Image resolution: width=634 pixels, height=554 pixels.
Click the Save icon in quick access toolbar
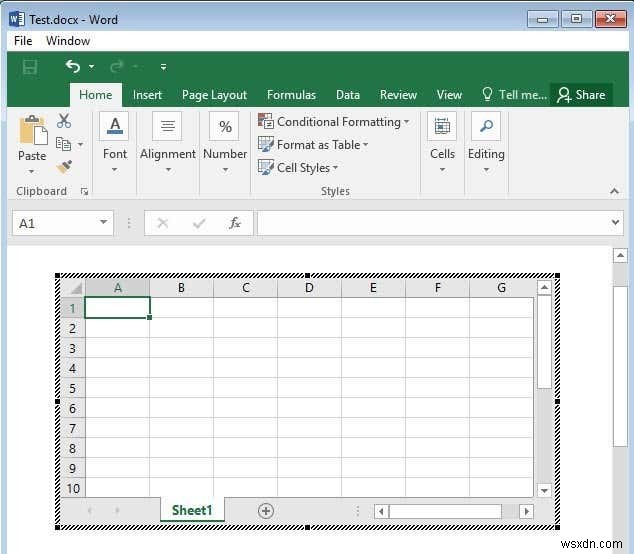[30, 67]
